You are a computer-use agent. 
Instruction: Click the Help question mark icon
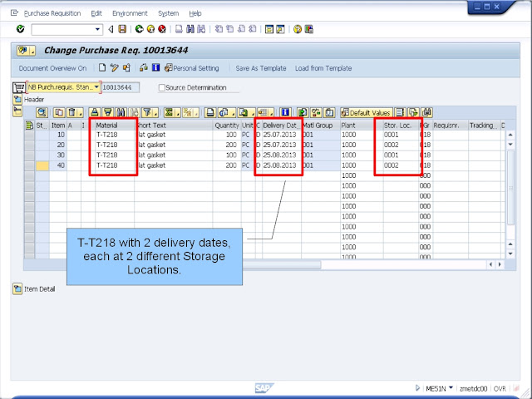point(298,29)
